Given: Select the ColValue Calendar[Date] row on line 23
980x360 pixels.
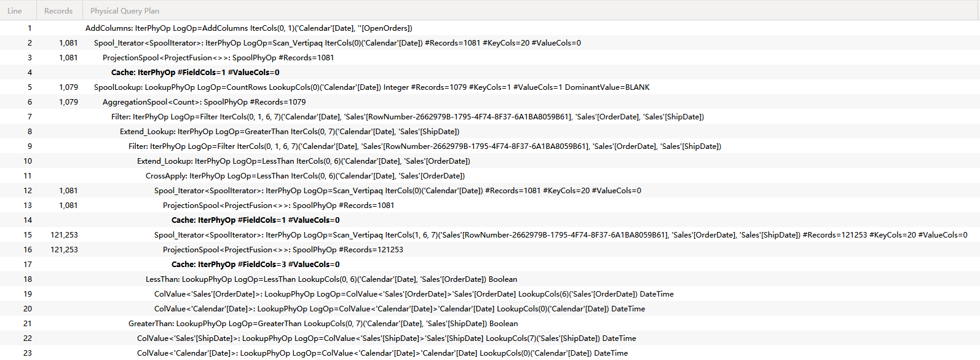Looking at the screenshot, I should 490,353.
